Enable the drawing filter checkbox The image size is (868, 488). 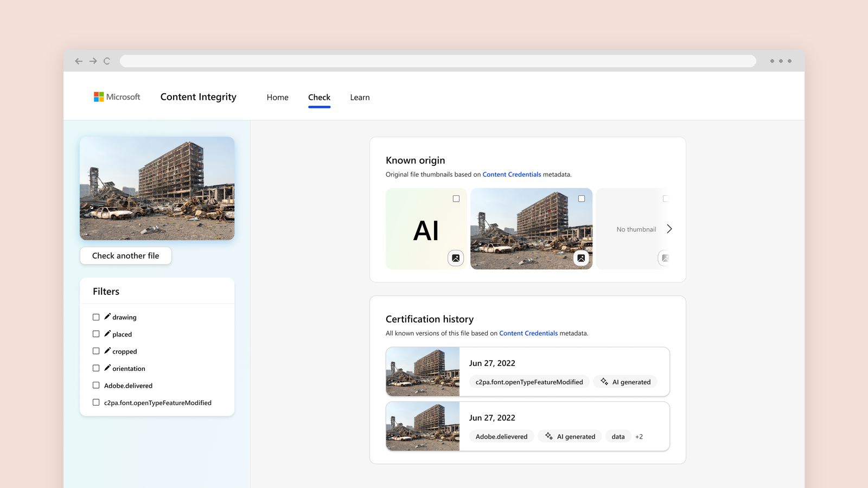[96, 317]
